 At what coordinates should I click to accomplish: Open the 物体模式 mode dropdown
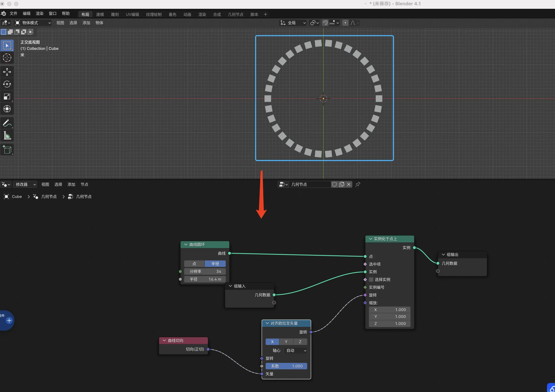pos(33,23)
